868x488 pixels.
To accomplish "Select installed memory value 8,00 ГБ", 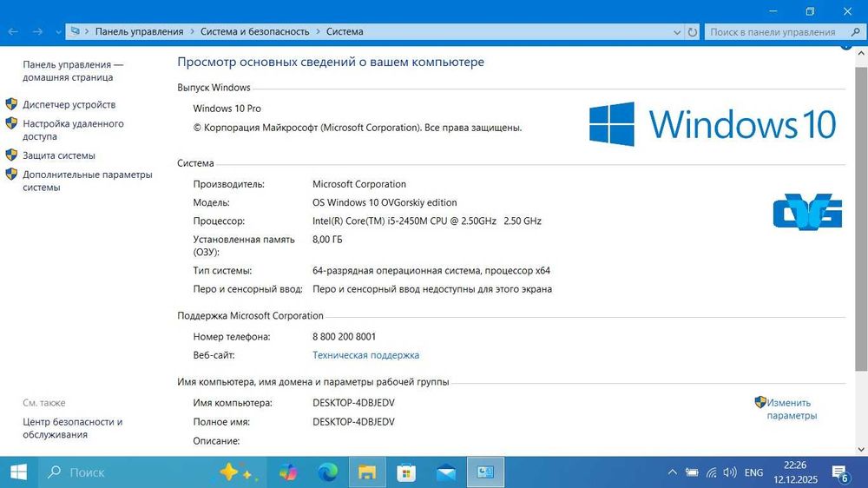I will (327, 240).
